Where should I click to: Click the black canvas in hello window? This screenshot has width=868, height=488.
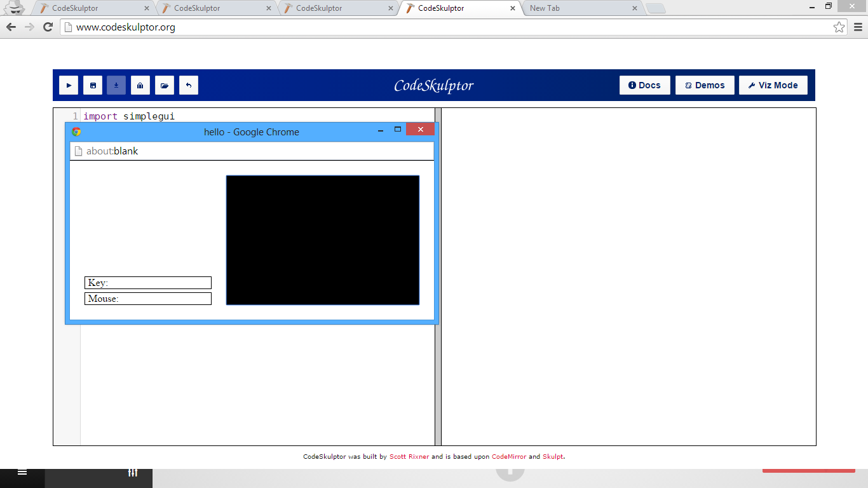(x=323, y=240)
